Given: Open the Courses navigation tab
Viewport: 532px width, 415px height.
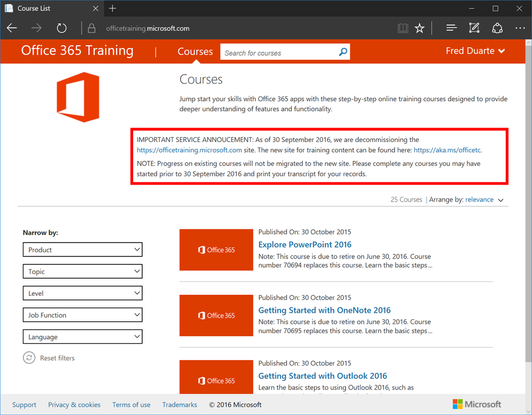Looking at the screenshot, I should pos(195,52).
